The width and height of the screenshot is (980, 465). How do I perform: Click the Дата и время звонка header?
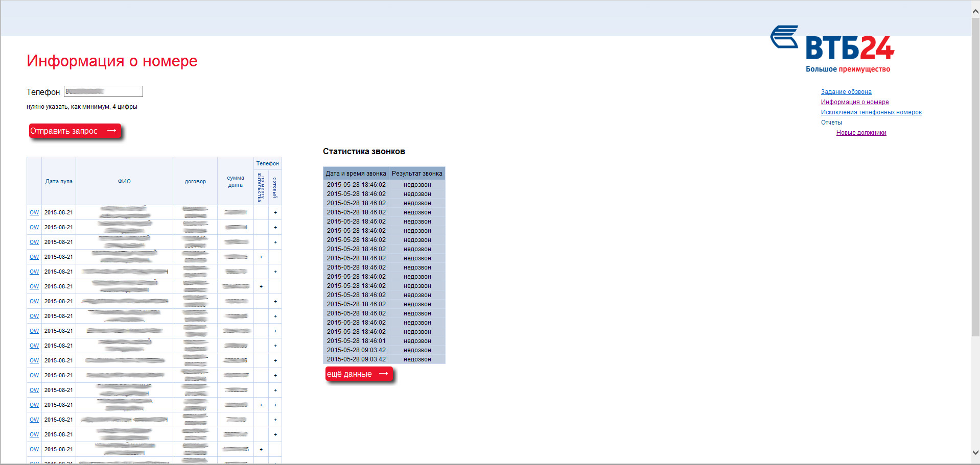[x=356, y=174]
